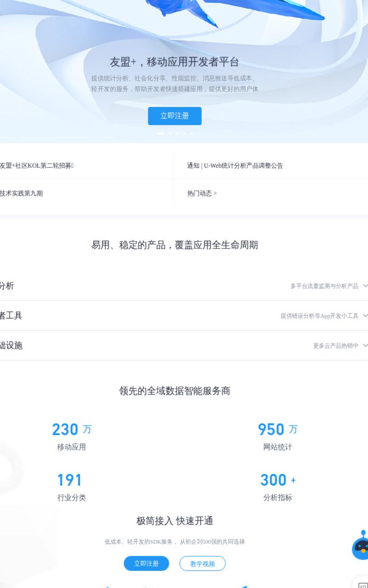Switch to the second carousel dot

click(x=170, y=134)
